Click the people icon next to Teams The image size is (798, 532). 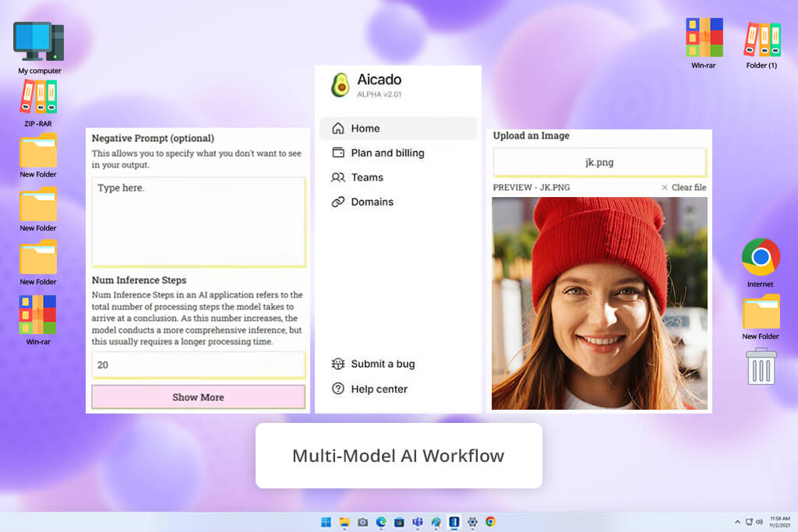point(338,177)
